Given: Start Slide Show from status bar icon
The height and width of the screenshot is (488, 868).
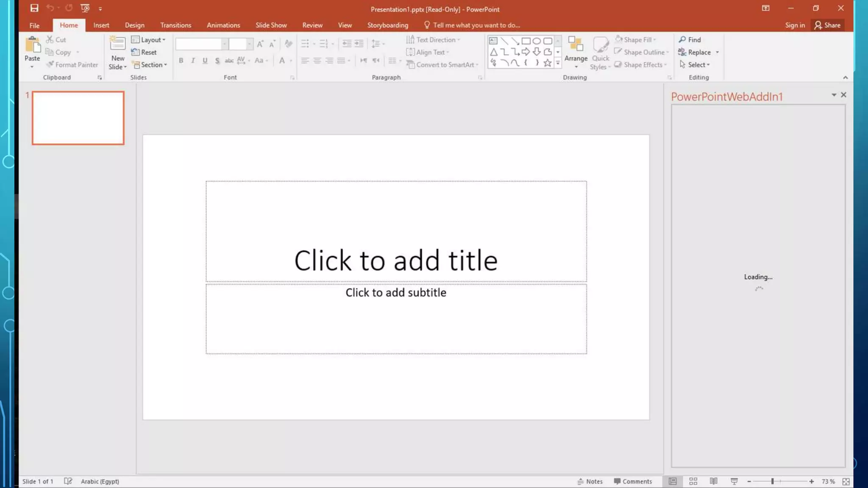Looking at the screenshot, I should 734,481.
